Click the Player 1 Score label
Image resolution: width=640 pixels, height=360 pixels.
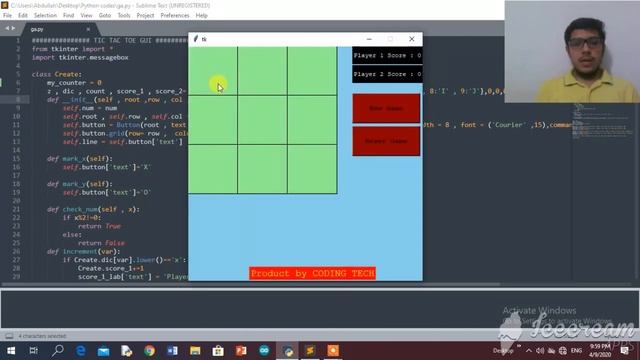[387, 56]
